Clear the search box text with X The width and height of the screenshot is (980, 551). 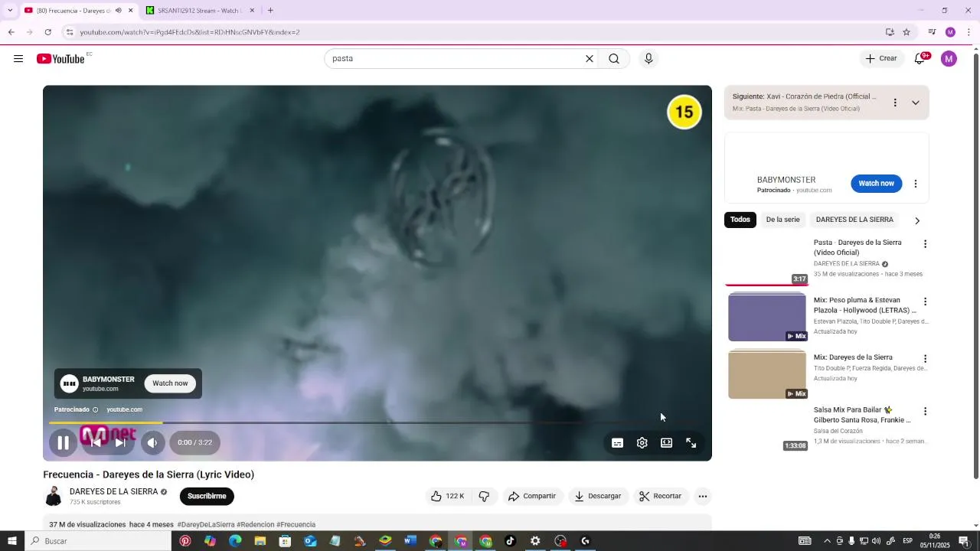(x=590, y=59)
